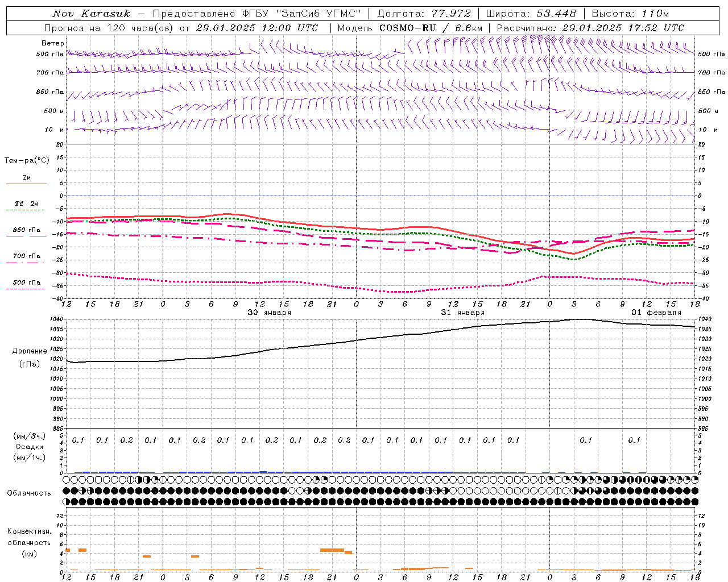
Task: Click the 'Высота: 110м' elevation value
Action: (x=630, y=14)
